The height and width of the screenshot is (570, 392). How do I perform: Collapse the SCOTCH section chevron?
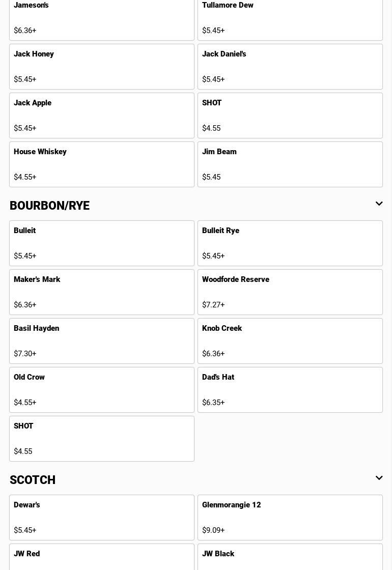(379, 478)
